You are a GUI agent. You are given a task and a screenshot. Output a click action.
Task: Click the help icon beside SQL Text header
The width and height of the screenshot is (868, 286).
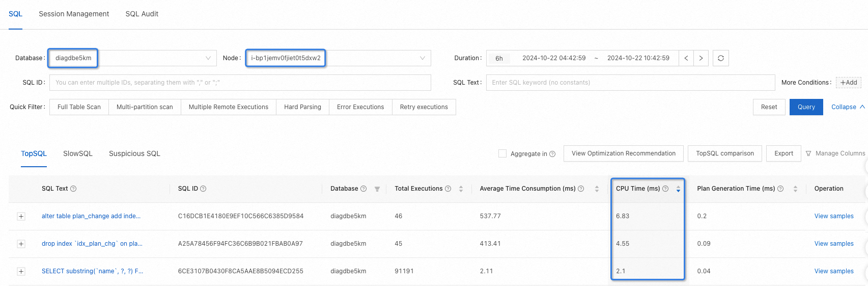pyautogui.click(x=73, y=189)
